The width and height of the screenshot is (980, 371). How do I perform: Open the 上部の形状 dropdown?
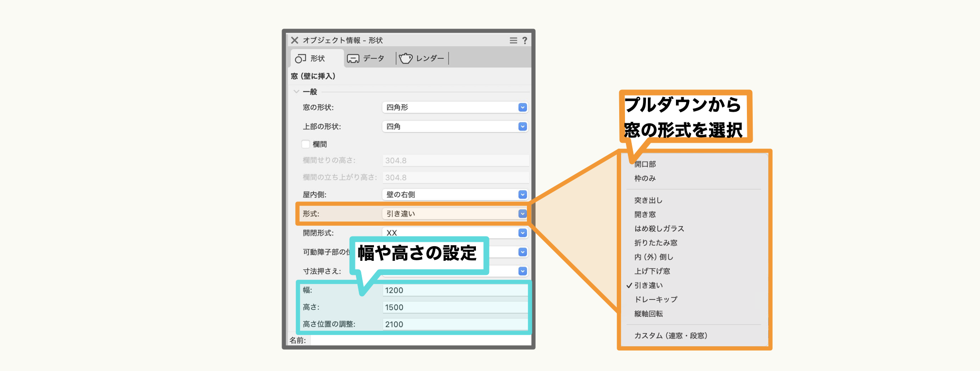[455, 127]
